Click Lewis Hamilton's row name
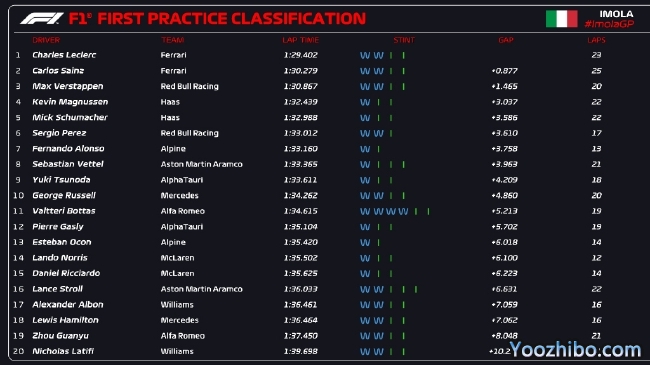This screenshot has height=365, width=650. pyautogui.click(x=65, y=320)
